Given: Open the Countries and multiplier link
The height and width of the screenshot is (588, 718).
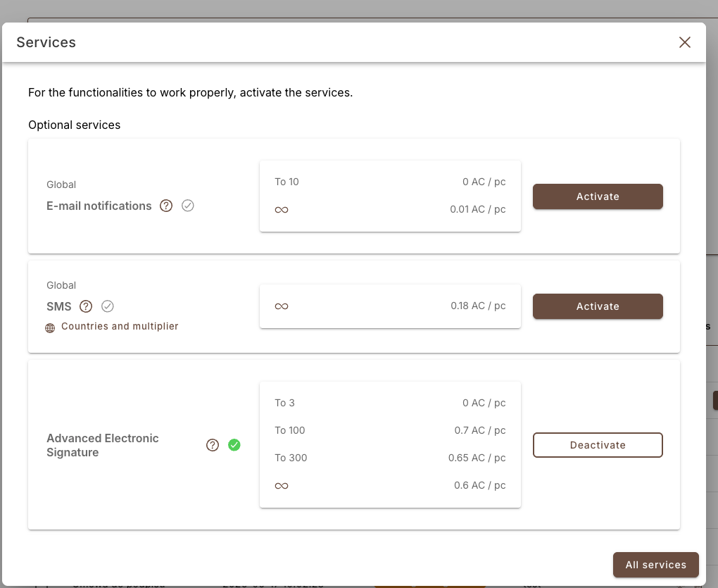Looking at the screenshot, I should click(x=120, y=326).
